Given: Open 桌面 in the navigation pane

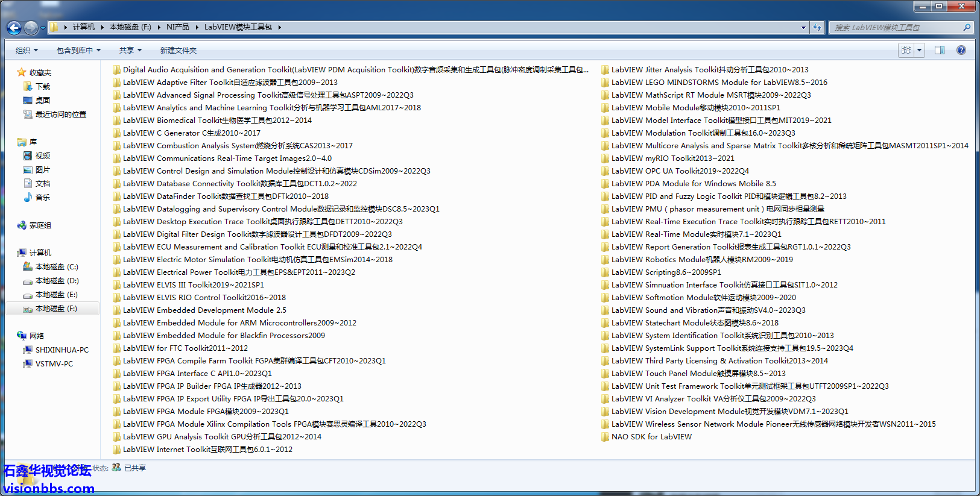Looking at the screenshot, I should pos(42,100).
